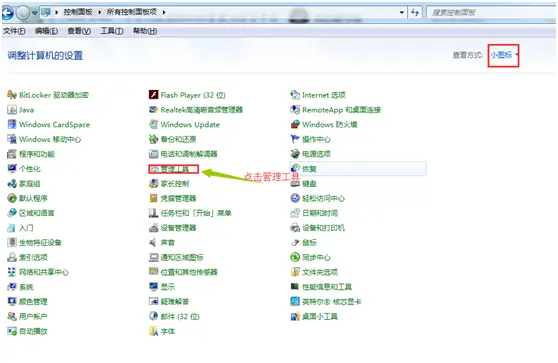Expand the address bar history dropdown arrow
Viewport: 558px width, 363px height.
pos(402,12)
